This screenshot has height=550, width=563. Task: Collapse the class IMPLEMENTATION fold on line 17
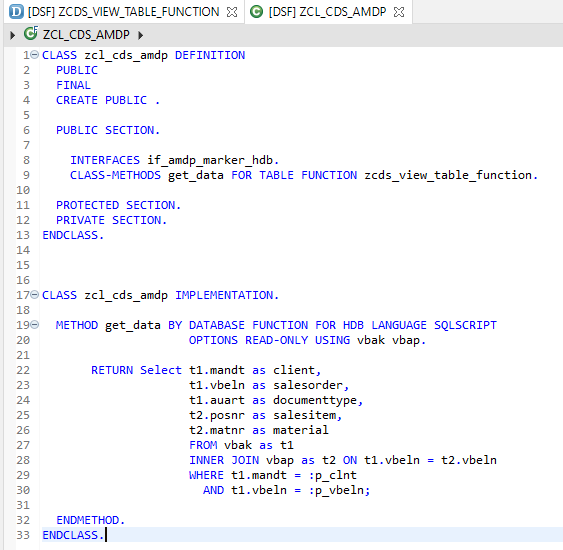tap(35, 295)
